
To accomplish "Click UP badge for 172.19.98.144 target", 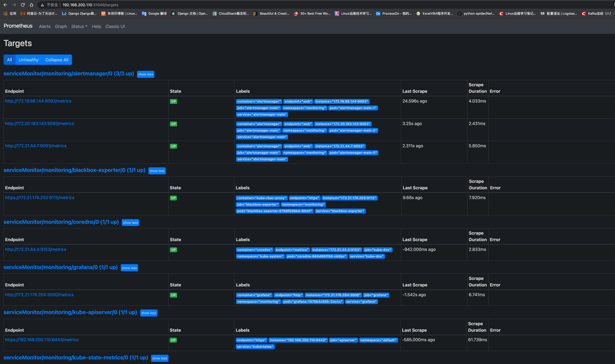I will 173,102.
